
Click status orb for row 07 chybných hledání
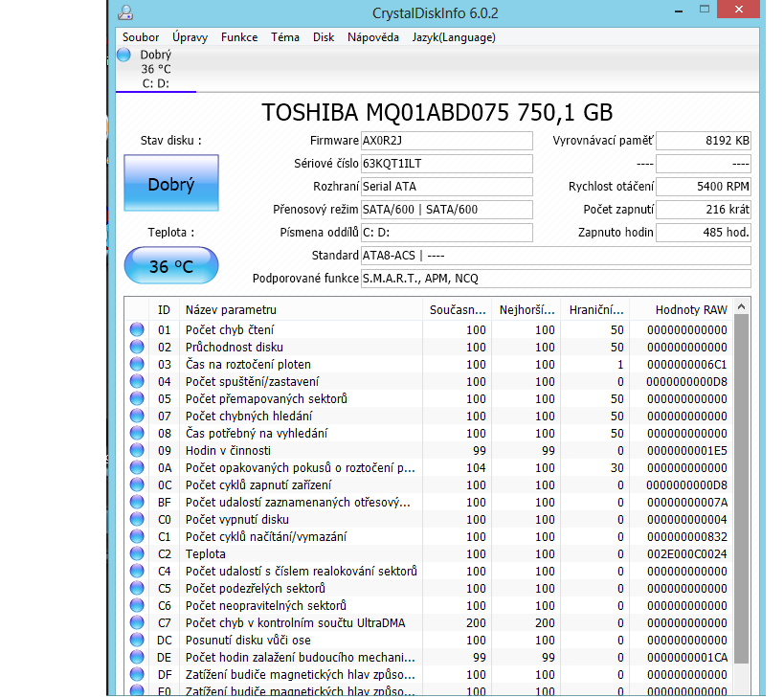[137, 416]
